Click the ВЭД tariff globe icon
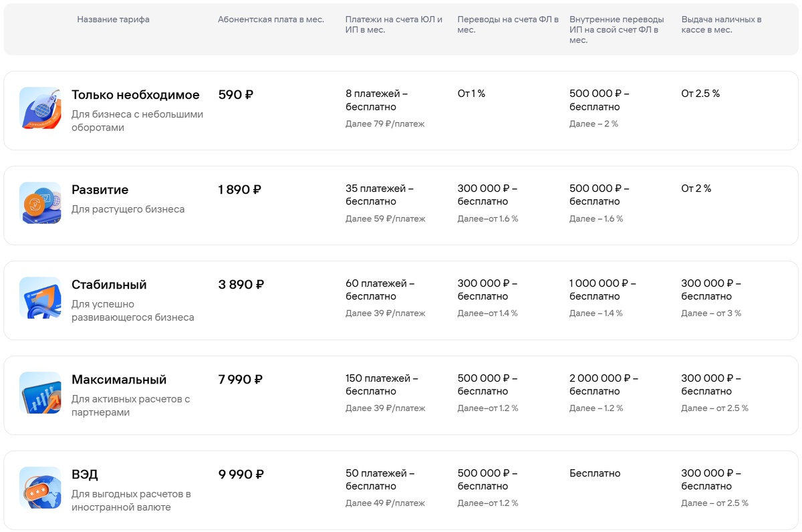This screenshot has width=802, height=532. pos(40,487)
